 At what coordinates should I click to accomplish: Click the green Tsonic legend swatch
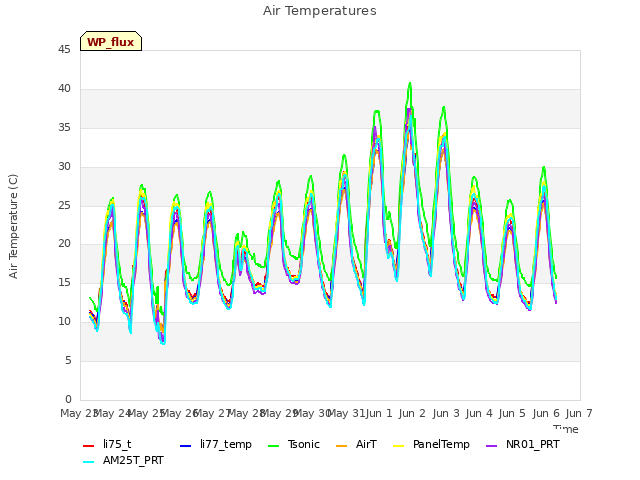pos(273,446)
